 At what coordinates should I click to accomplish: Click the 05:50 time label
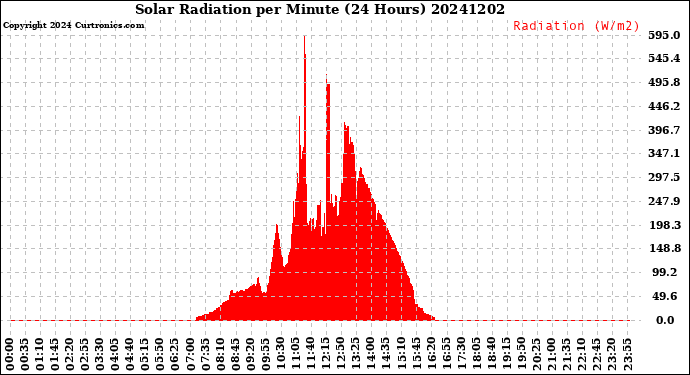click(x=160, y=355)
